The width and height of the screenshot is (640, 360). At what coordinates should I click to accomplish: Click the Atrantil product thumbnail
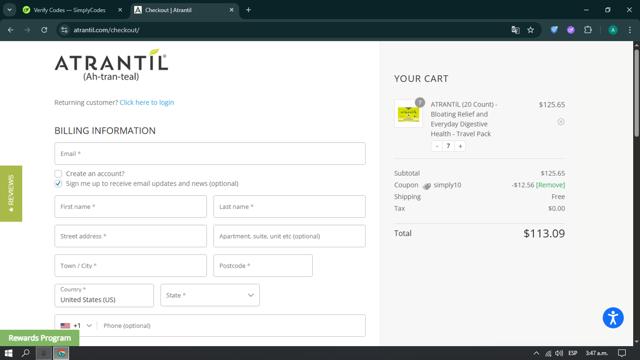tap(408, 113)
